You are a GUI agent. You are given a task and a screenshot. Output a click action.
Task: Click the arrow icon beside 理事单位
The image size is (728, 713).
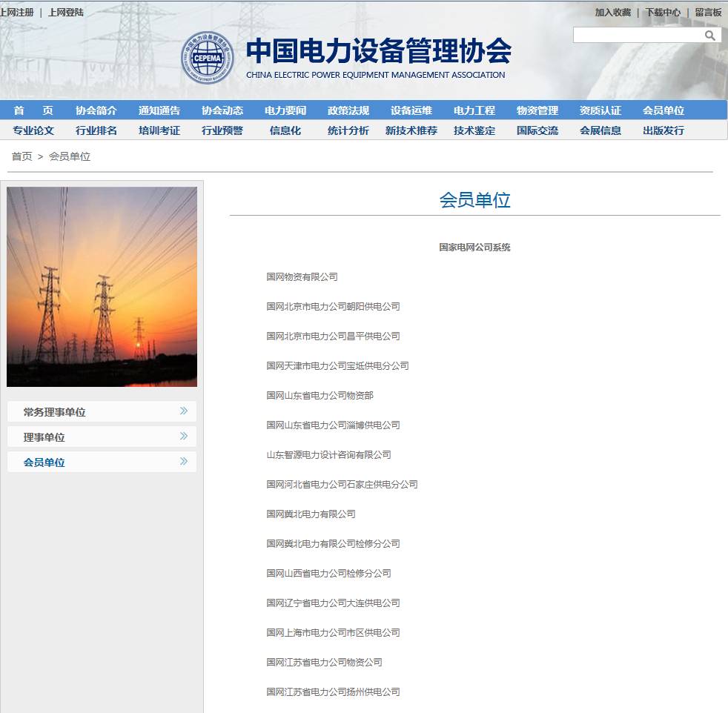point(184,436)
